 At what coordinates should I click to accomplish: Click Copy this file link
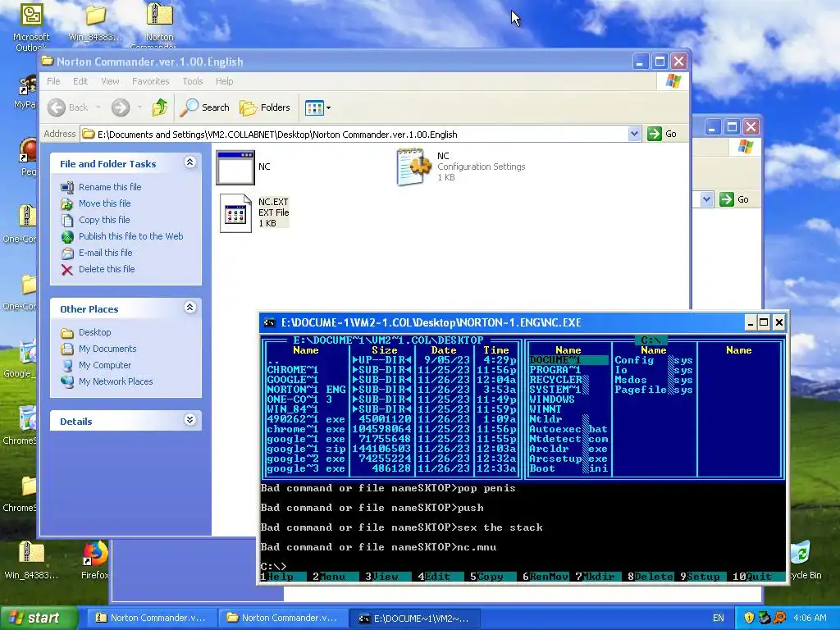(104, 220)
